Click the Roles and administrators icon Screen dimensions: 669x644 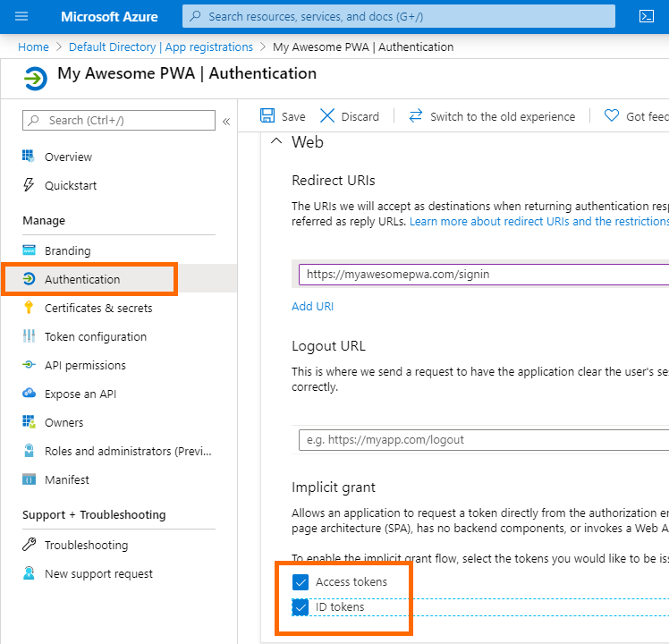[x=29, y=450]
